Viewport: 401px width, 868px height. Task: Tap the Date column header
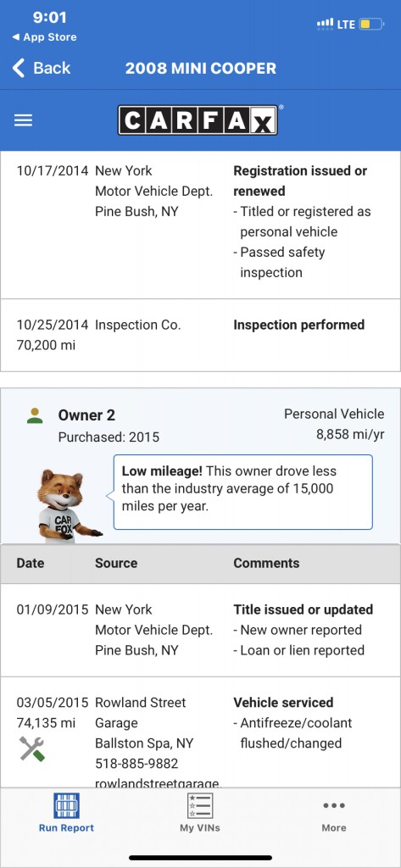point(31,563)
